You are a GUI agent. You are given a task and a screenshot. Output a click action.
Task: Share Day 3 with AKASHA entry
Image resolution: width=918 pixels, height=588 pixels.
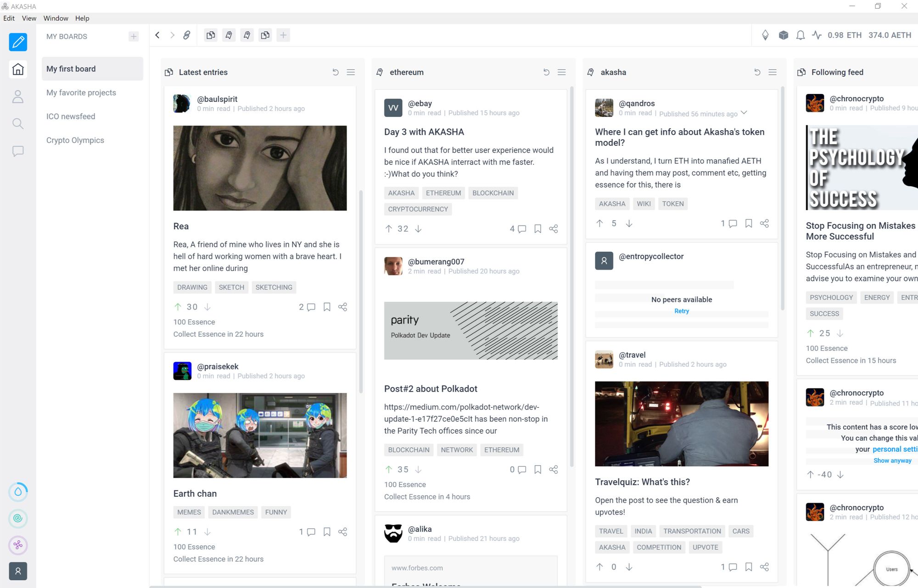(554, 228)
